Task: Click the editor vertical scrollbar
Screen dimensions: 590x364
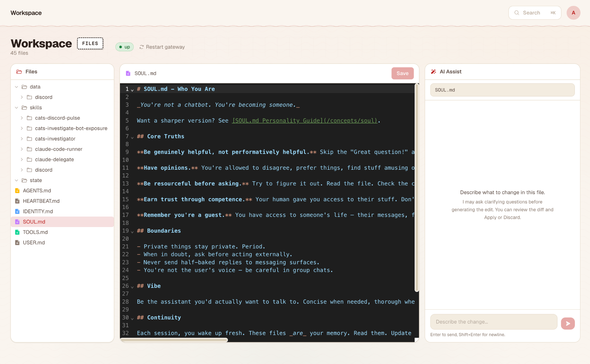Action: (417, 188)
